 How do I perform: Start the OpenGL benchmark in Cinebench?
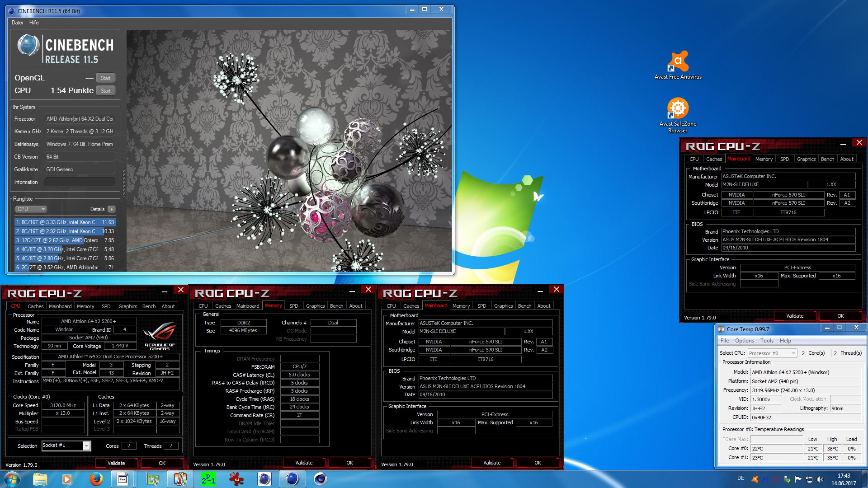pos(105,78)
